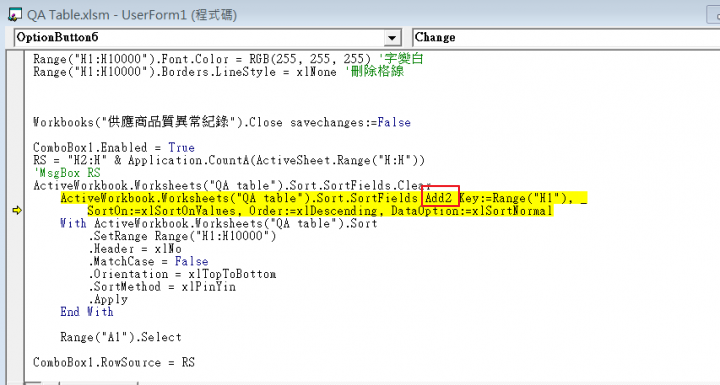Click the yellow execution arrow in margin
This screenshot has width=720, height=385.
(x=17, y=210)
